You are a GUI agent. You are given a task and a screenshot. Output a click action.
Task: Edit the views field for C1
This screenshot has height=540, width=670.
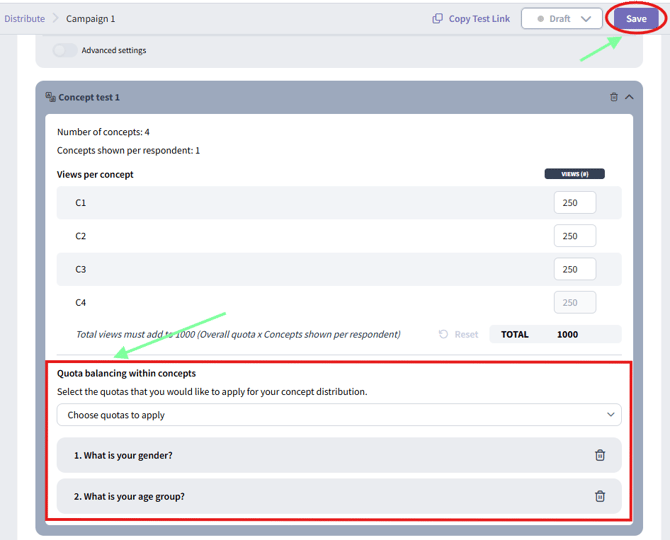coord(574,203)
